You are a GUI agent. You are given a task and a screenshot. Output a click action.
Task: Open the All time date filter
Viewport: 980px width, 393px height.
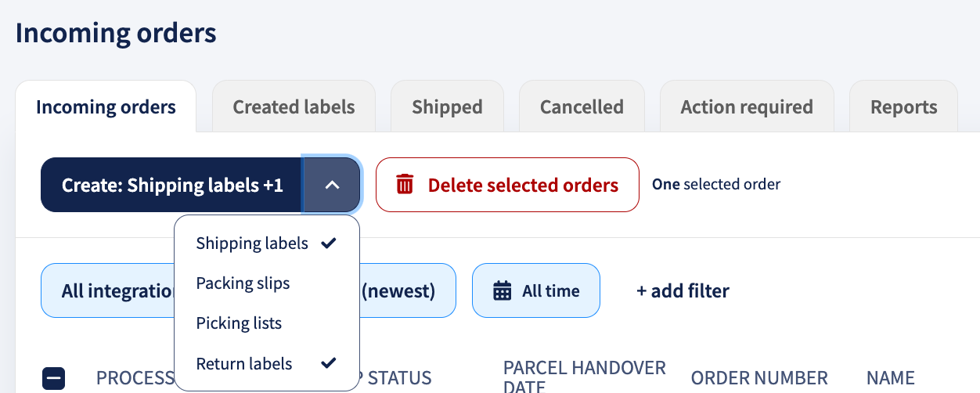pyautogui.click(x=536, y=290)
